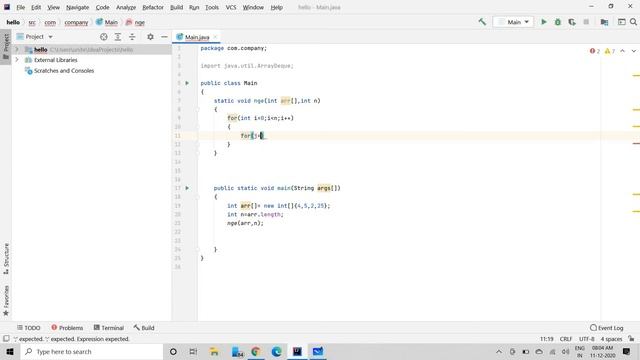Open the Event Log

[x=607, y=328]
